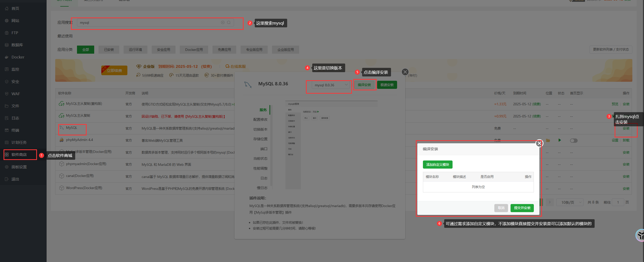The width and height of the screenshot is (644, 262).
Task: Select the 专业版应用 category filter
Action: (254, 50)
